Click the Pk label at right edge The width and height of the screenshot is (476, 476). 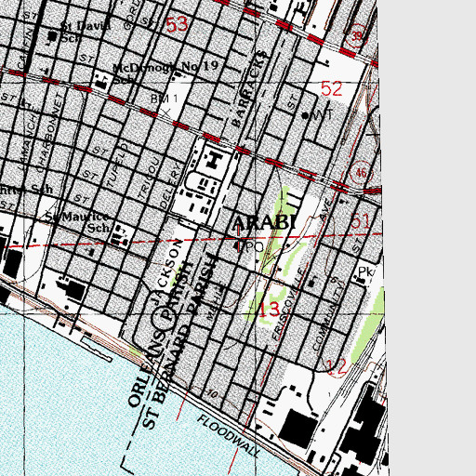click(x=364, y=272)
